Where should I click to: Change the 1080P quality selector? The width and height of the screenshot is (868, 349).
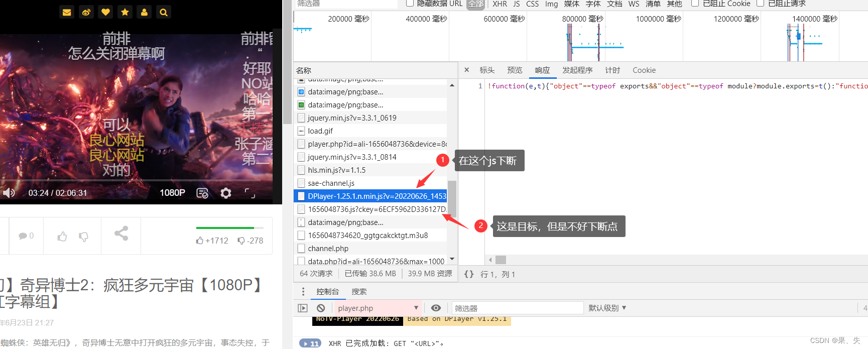pyautogui.click(x=172, y=193)
